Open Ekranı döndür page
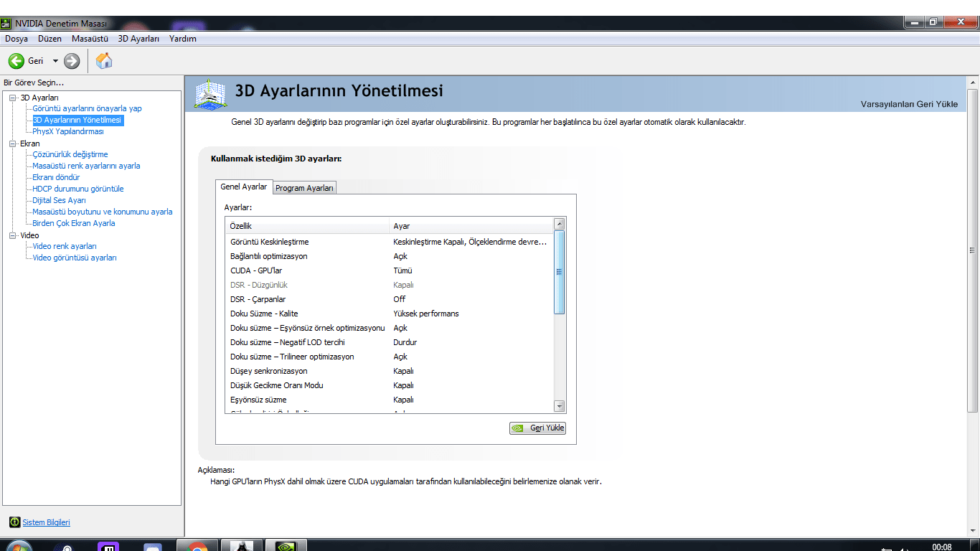The image size is (980, 551). 56,177
